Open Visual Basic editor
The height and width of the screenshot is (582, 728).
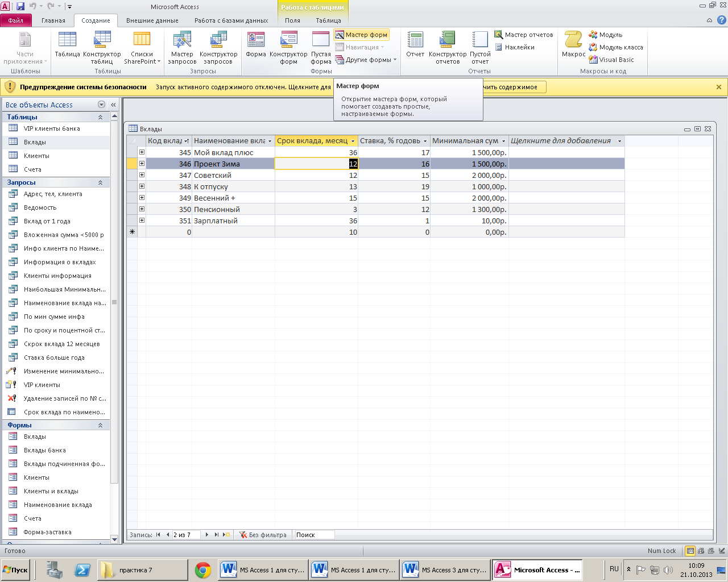click(611, 60)
